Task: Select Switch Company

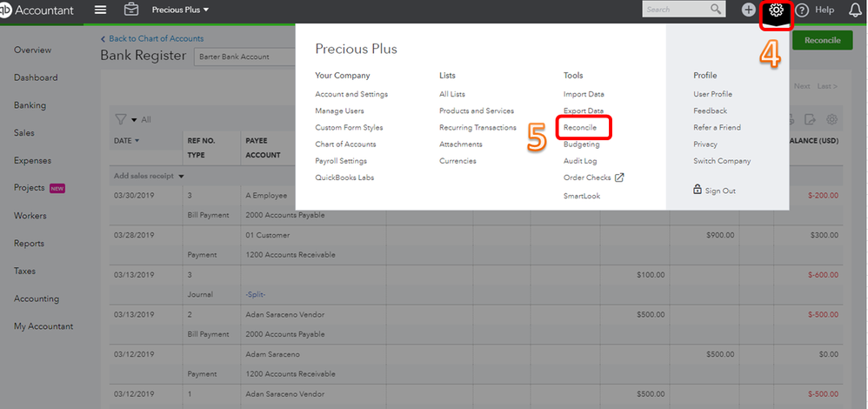Action: pyautogui.click(x=722, y=161)
